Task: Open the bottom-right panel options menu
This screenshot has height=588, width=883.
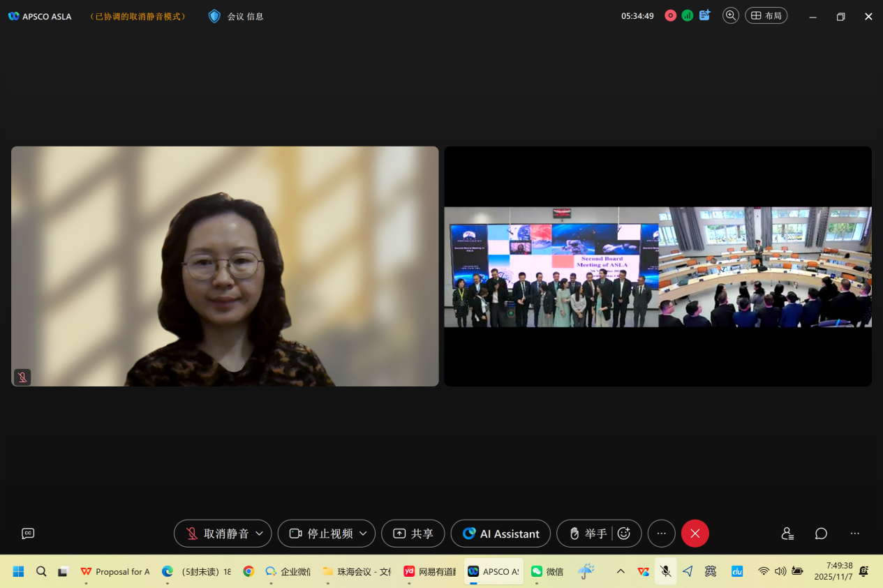Action: (x=854, y=534)
